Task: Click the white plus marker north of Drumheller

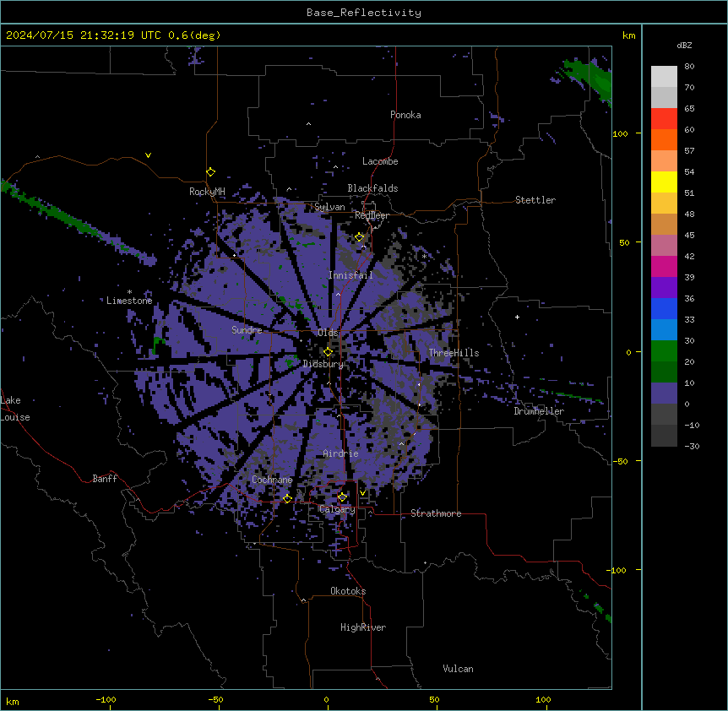Action: (517, 317)
